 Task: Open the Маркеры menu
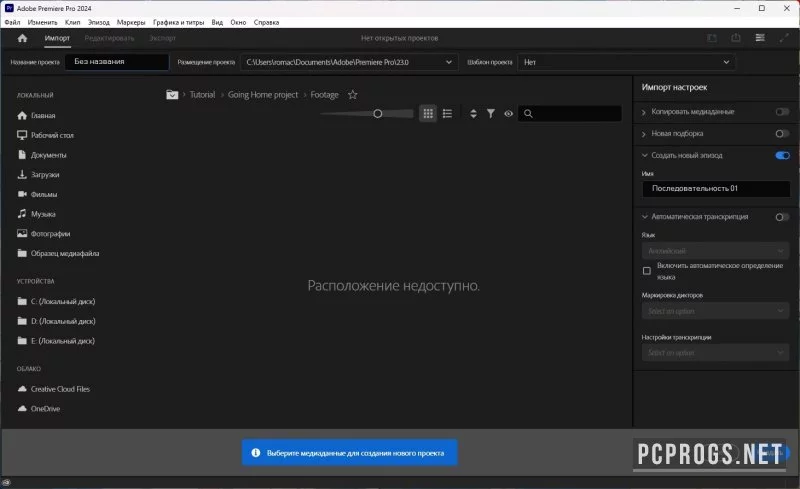(x=131, y=22)
